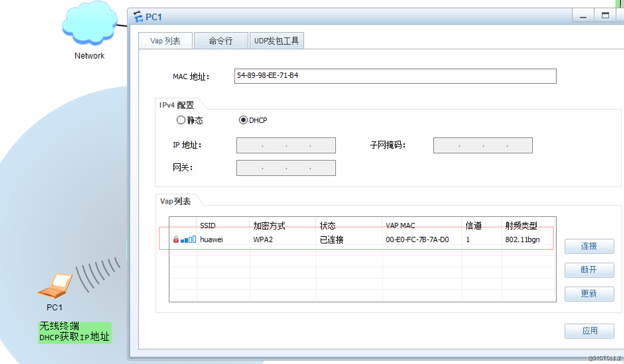624x364 pixels.
Task: Switch to the Vap 列表 tab
Action: click(165, 41)
